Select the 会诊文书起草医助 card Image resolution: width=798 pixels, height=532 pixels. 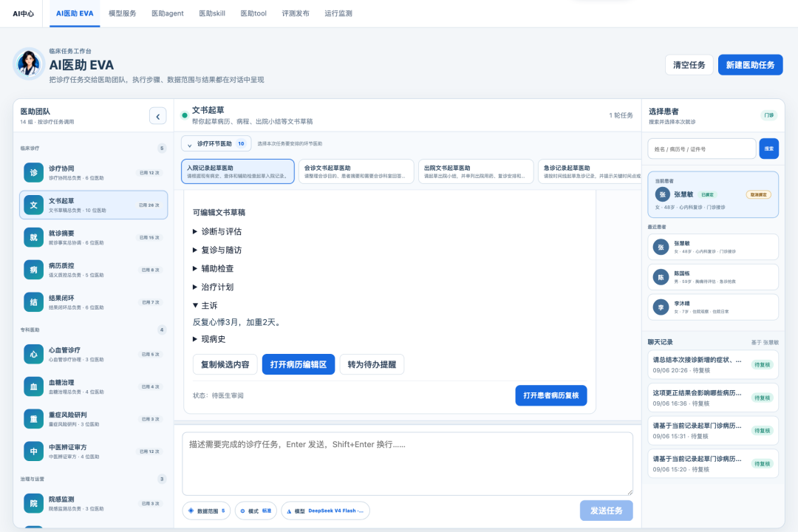pos(356,171)
